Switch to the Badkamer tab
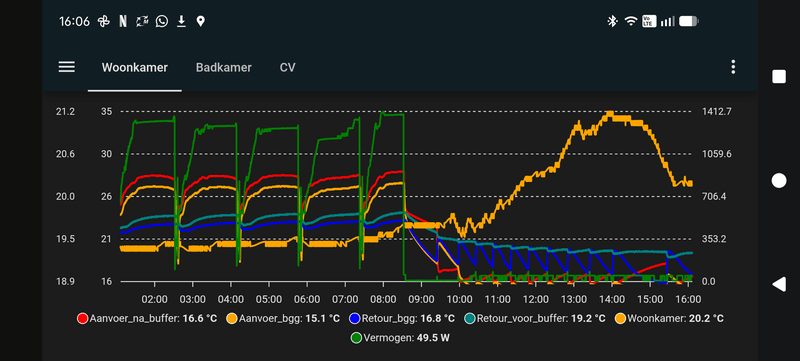This screenshot has height=361, width=800. click(x=223, y=67)
